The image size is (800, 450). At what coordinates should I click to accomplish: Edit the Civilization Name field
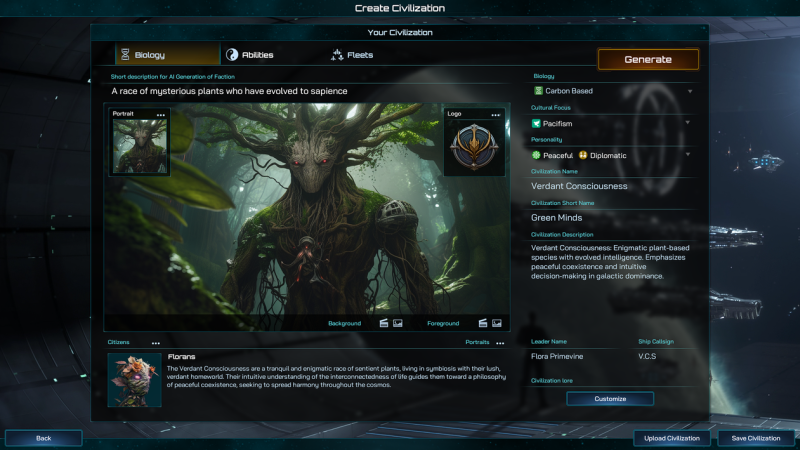pos(612,186)
